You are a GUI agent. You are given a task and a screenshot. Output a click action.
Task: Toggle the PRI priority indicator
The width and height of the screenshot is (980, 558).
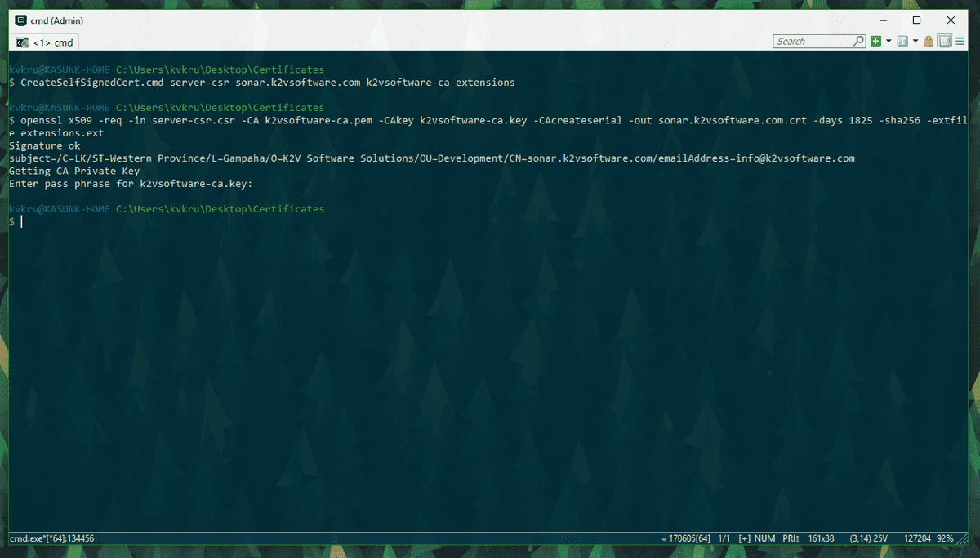(789, 538)
